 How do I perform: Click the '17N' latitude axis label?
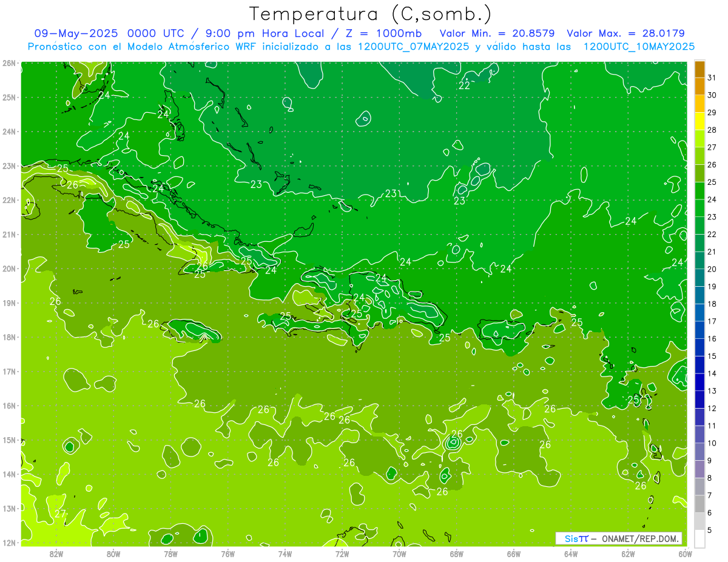tap(9, 372)
